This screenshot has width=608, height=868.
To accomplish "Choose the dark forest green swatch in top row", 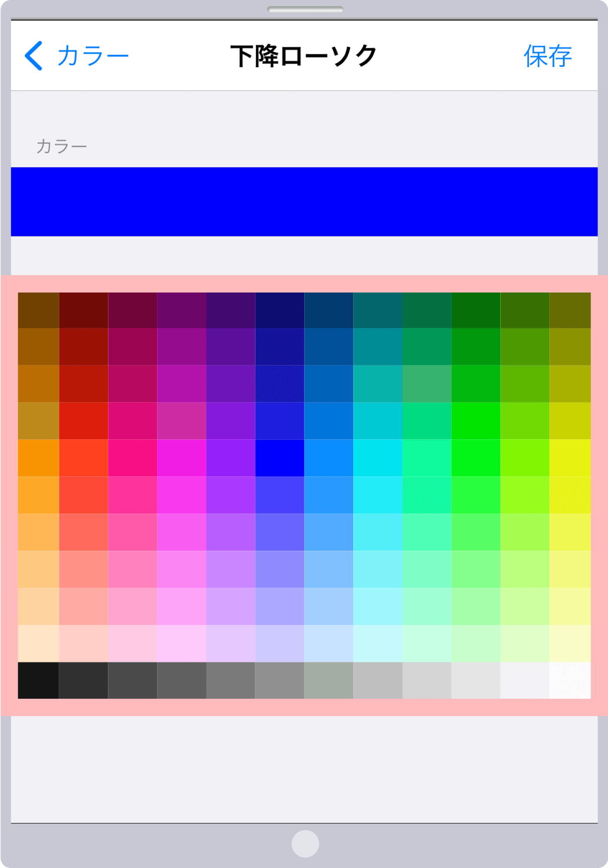I will click(x=476, y=310).
